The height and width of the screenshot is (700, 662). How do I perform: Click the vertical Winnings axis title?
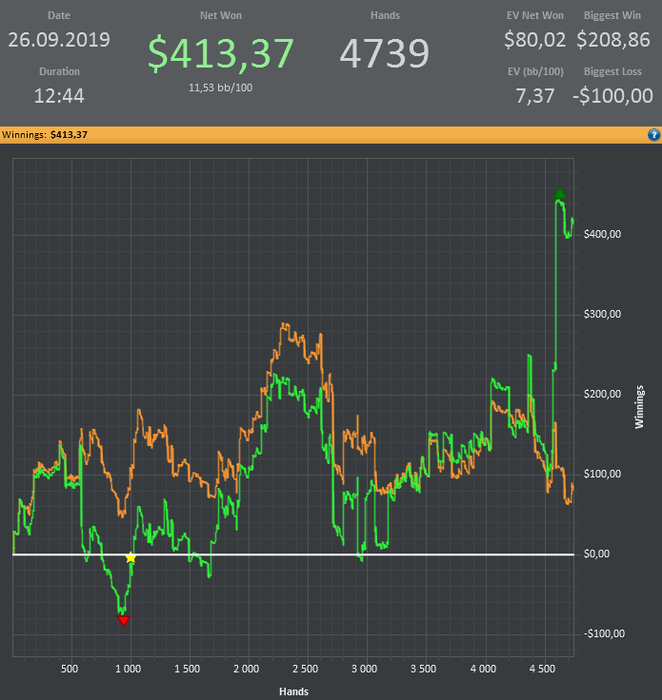[x=640, y=407]
